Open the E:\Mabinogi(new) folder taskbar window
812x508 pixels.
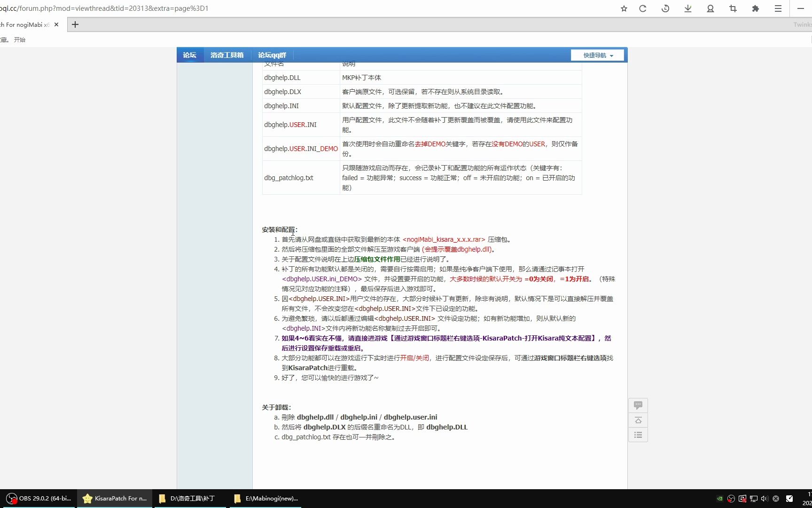click(266, 499)
